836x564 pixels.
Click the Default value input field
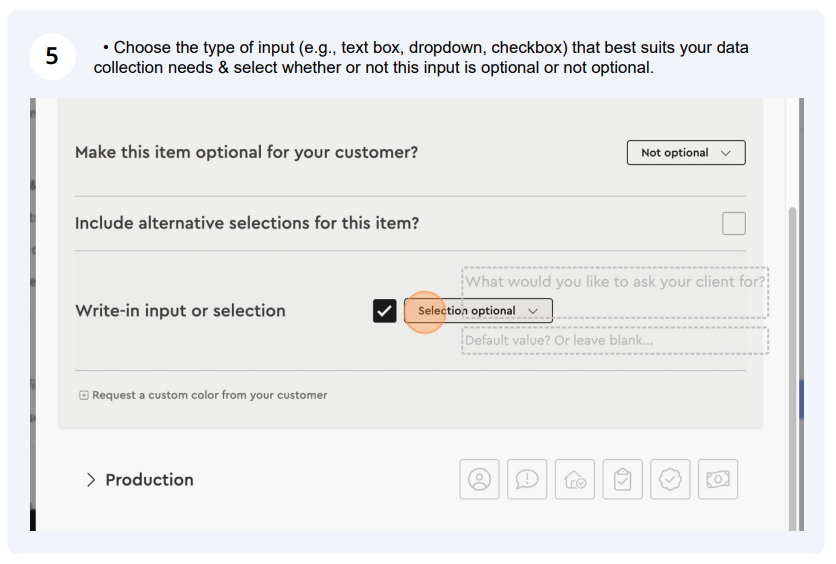615,341
